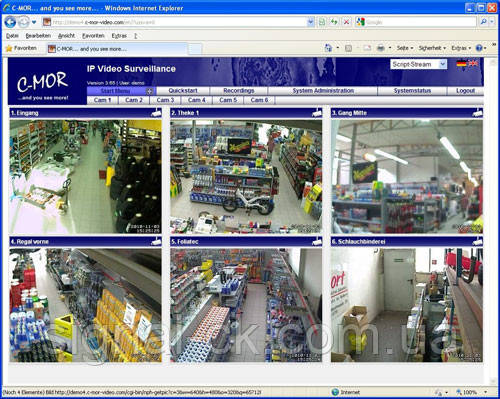Switch language with the British flag
The height and width of the screenshot is (399, 500).
coord(473,63)
